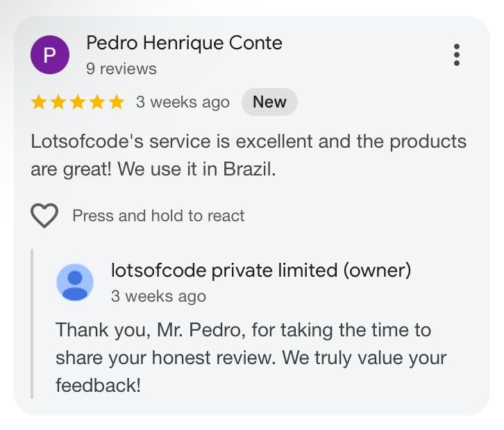This screenshot has height=430, width=504.
Task: Click the review text about Lotsofcode's service
Action: click(x=249, y=155)
